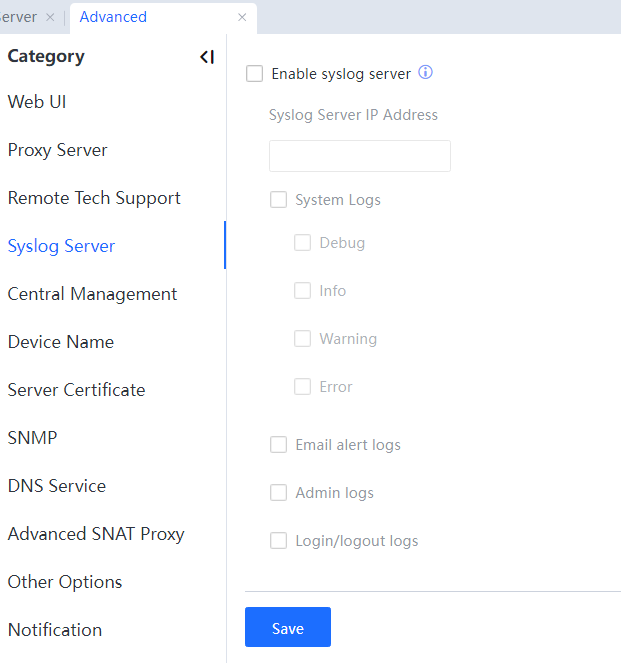Enable Email alert logs checkbox
The height and width of the screenshot is (663, 621).
[279, 445]
